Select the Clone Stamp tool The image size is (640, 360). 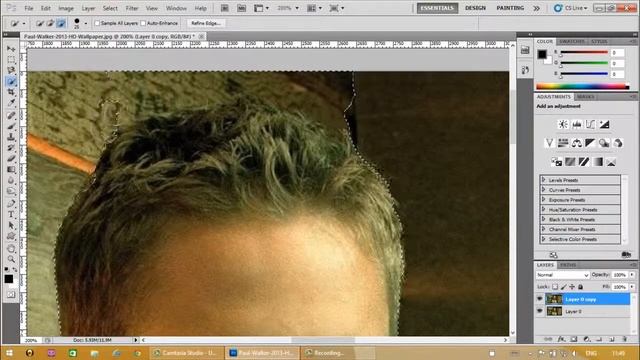pos(11,137)
